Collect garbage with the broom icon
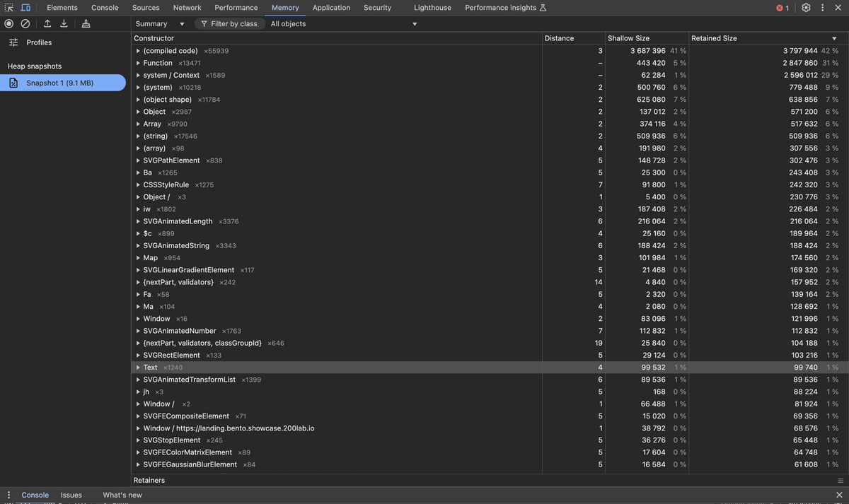849x504 pixels. (86, 23)
